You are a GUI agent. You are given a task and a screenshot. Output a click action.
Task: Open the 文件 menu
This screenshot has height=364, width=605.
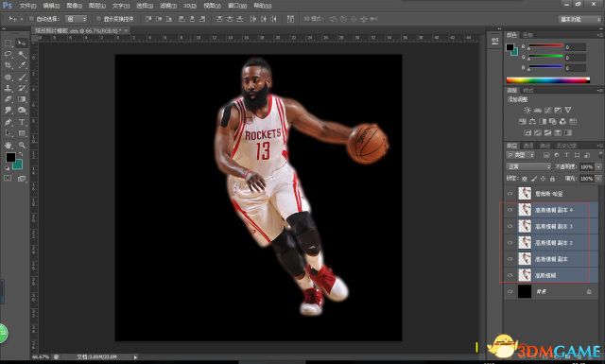click(27, 6)
